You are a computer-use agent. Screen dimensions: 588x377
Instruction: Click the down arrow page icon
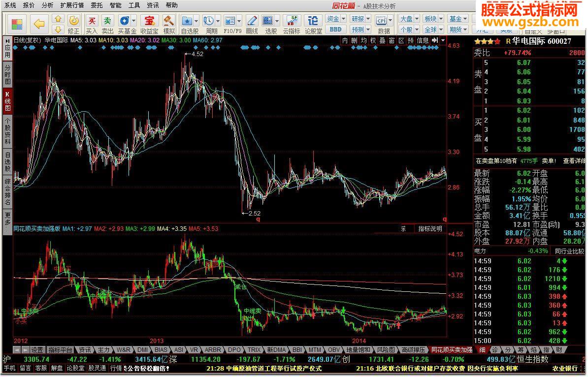(58, 29)
